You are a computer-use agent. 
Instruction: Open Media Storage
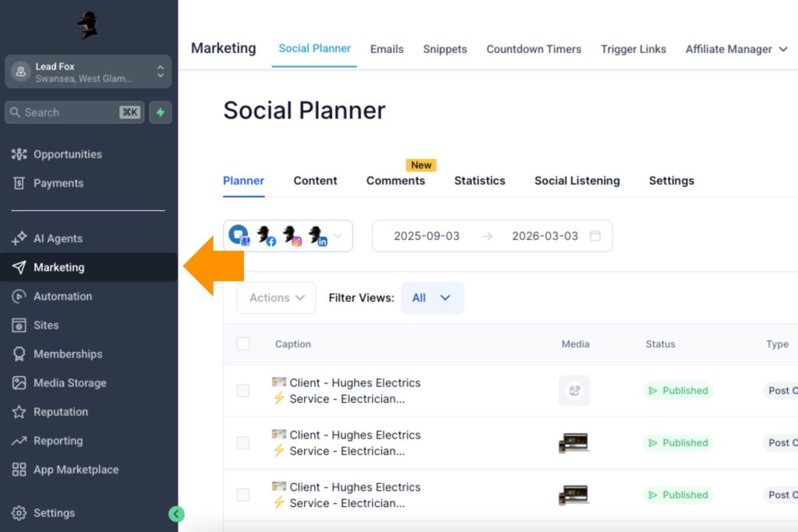[71, 382]
